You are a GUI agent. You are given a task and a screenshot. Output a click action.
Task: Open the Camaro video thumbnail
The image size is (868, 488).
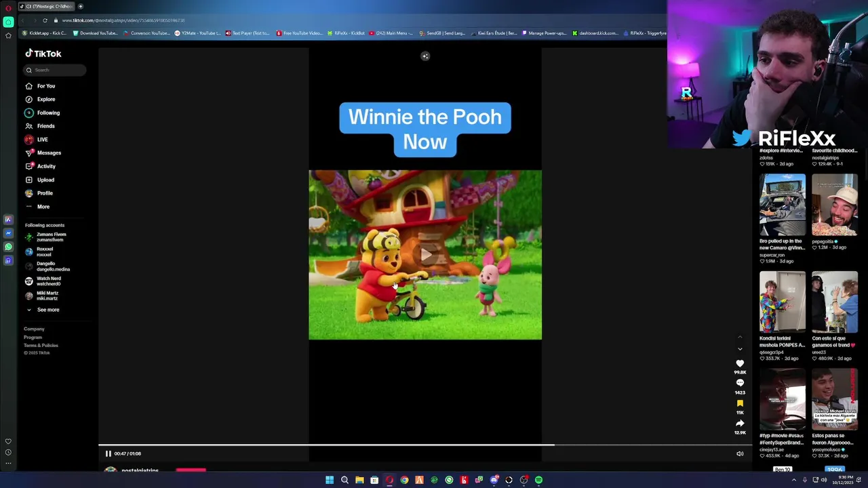tap(783, 205)
